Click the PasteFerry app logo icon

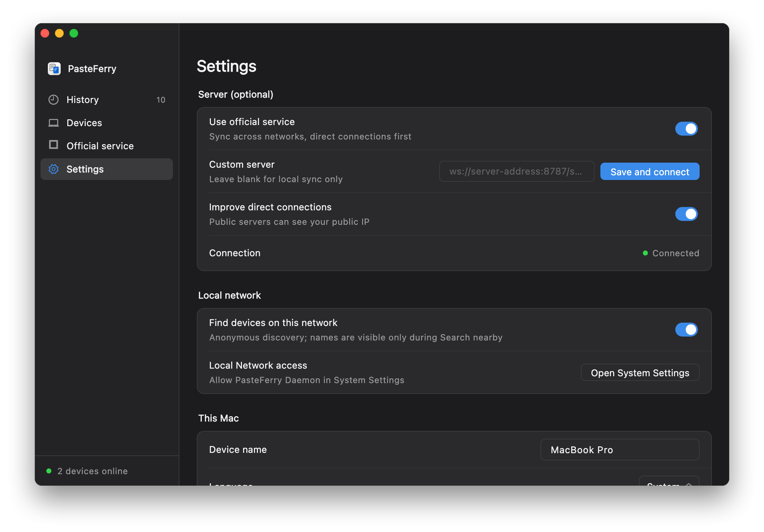[x=54, y=69]
